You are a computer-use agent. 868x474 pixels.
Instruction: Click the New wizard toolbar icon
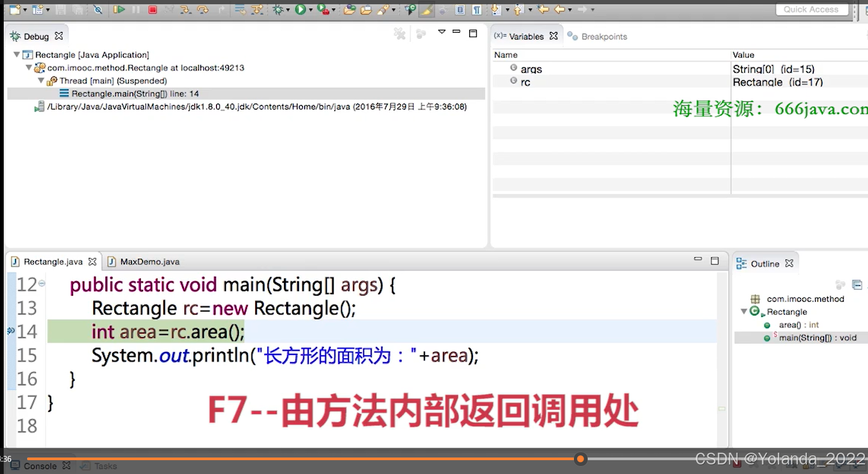pos(15,10)
